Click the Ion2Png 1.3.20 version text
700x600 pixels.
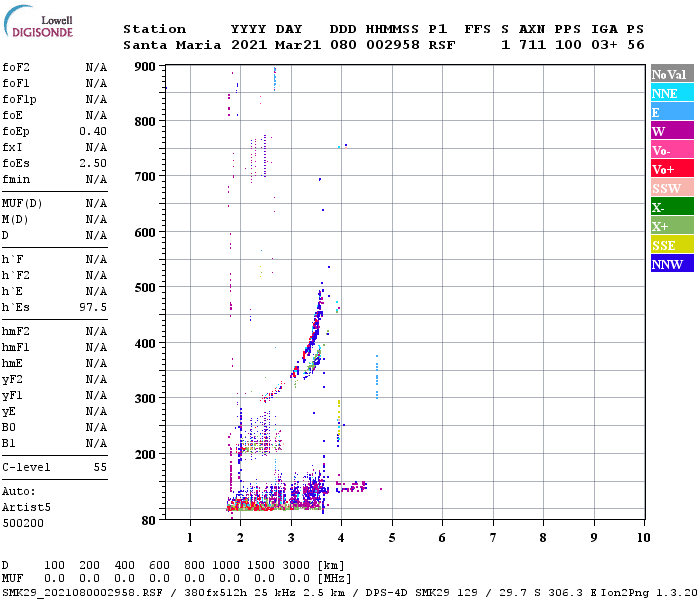click(649, 593)
